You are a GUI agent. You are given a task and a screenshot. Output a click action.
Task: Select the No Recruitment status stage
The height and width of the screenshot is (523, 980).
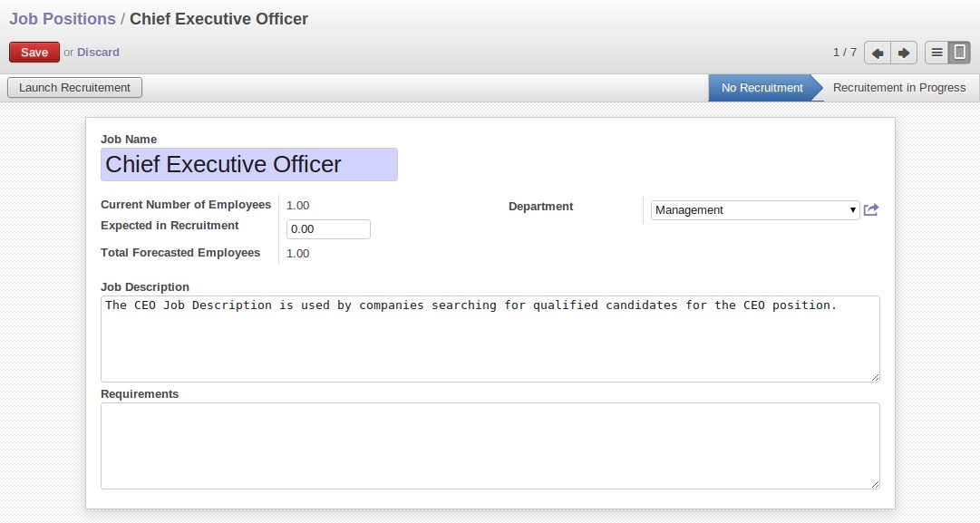(762, 88)
